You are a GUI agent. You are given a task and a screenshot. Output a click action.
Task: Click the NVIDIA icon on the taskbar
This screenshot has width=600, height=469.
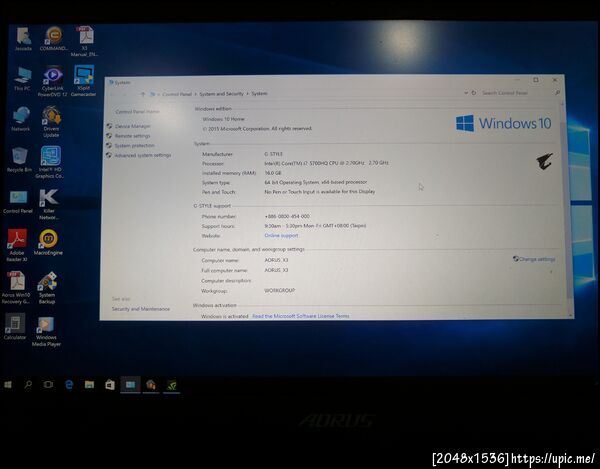pos(171,385)
